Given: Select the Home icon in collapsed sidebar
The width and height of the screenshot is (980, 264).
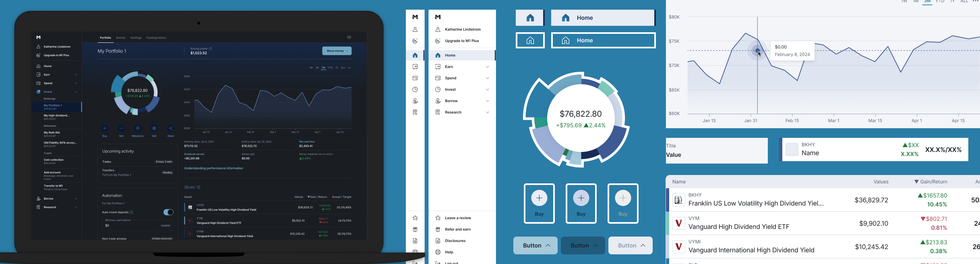Looking at the screenshot, I should (415, 55).
